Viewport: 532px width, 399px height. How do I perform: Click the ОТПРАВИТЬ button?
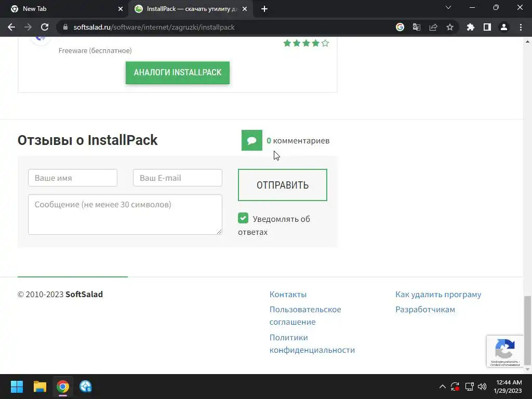click(x=283, y=185)
